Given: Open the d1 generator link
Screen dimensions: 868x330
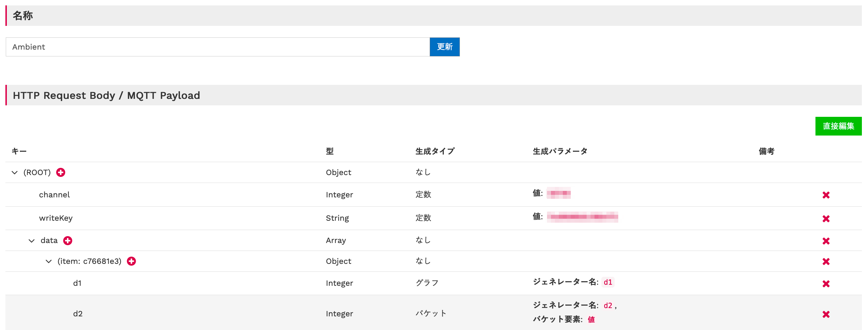Looking at the screenshot, I should pyautogui.click(x=608, y=283).
